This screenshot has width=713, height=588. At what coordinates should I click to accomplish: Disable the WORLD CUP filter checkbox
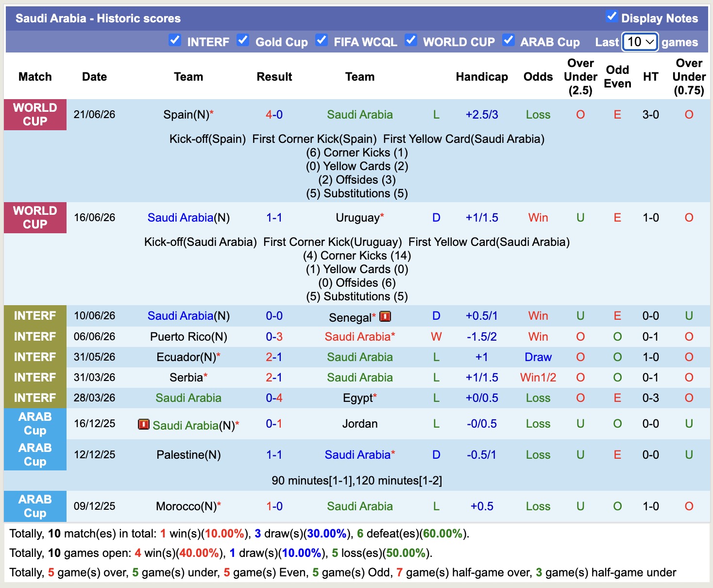pyautogui.click(x=410, y=40)
